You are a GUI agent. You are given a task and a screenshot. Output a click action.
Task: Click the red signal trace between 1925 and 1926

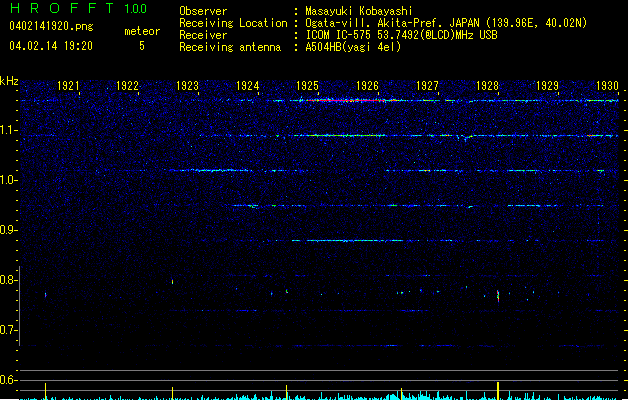pos(347,100)
